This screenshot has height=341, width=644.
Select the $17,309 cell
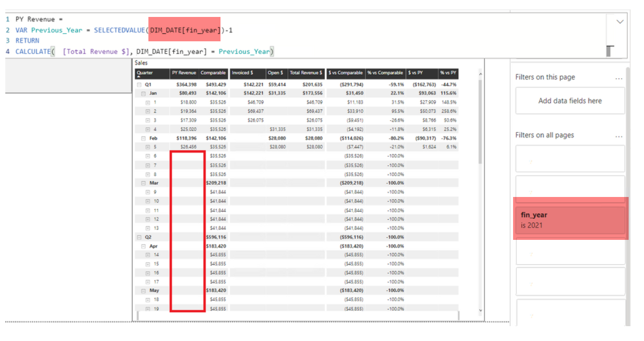(188, 120)
